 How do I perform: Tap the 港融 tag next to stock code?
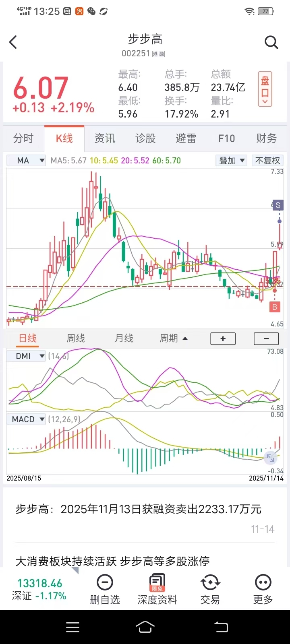click(x=159, y=54)
